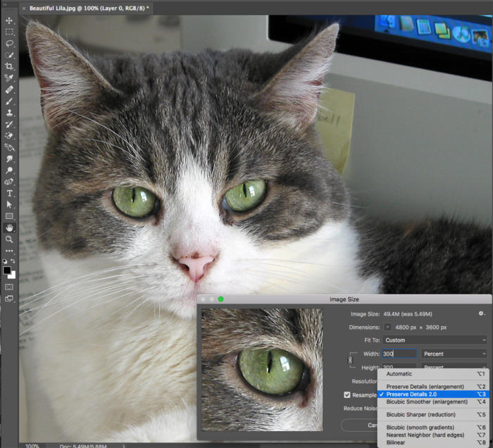Click the foreground black color swatch

pyautogui.click(x=7, y=270)
